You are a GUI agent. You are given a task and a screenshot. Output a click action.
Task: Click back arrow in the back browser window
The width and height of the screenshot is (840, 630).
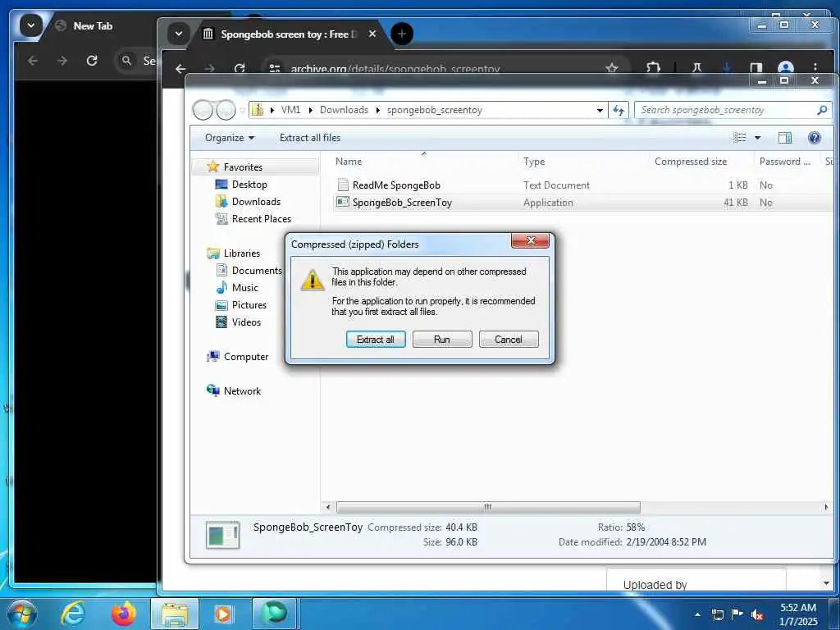pyautogui.click(x=33, y=61)
